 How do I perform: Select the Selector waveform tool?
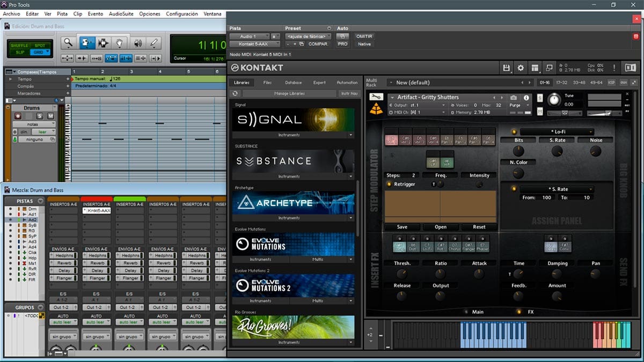click(x=103, y=43)
